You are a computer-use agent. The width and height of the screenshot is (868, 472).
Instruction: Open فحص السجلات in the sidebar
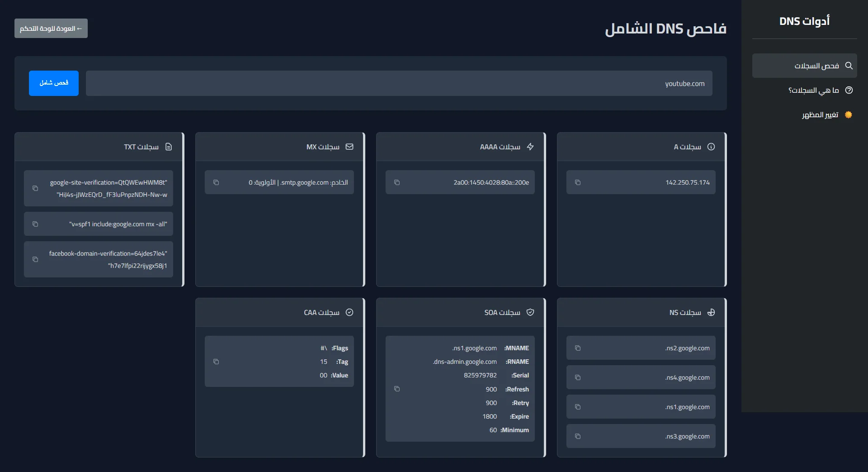[816, 66]
